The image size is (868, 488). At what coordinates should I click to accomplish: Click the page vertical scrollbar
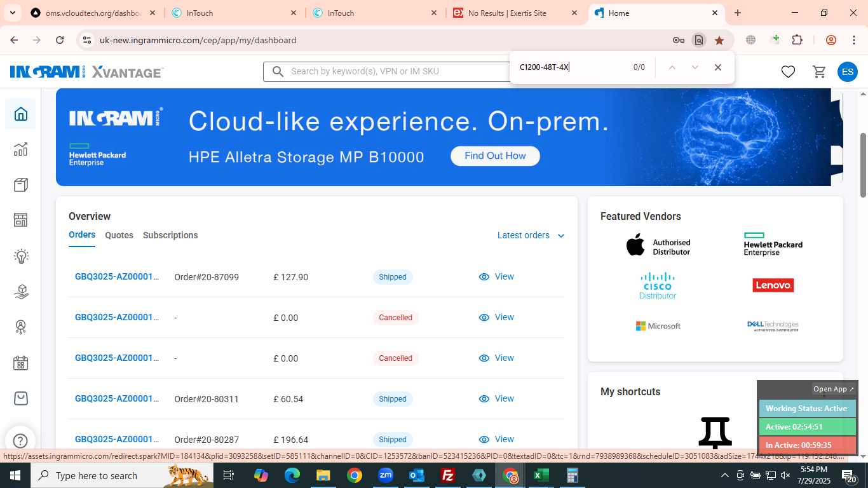click(864, 165)
